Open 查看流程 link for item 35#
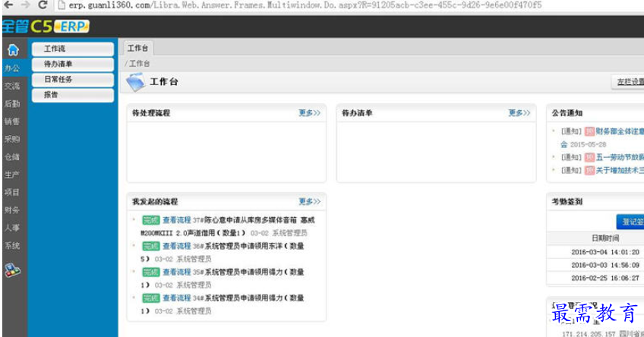 [177, 272]
